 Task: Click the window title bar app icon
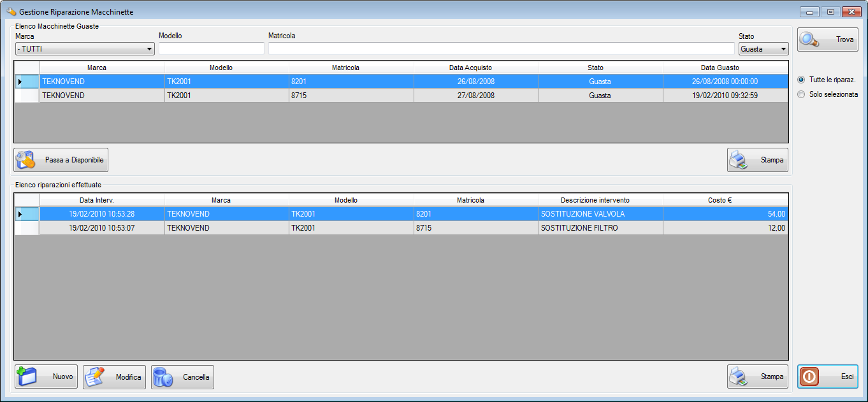tap(11, 12)
